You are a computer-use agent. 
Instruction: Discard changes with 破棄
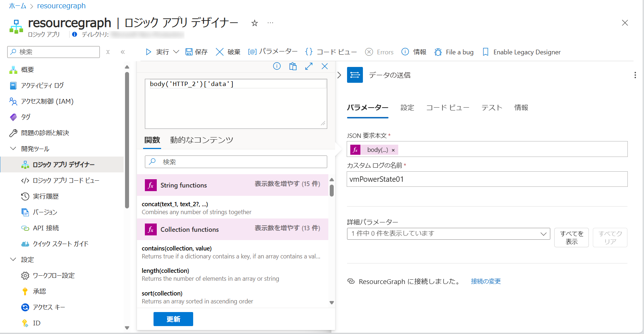pyautogui.click(x=228, y=52)
